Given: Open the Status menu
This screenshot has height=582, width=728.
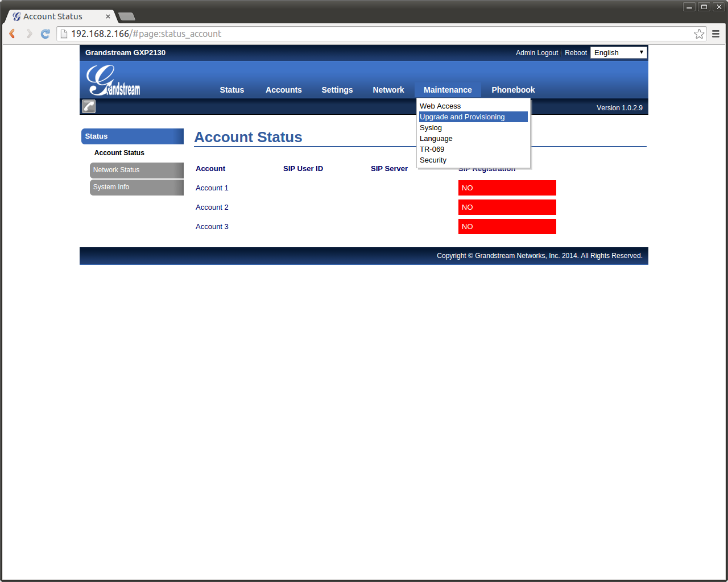Looking at the screenshot, I should click(232, 90).
